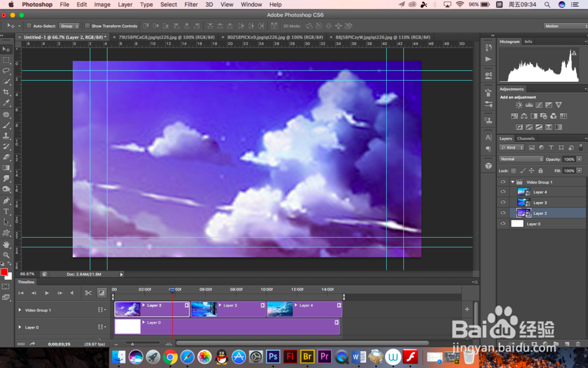Open the 3D panel cube icon

click(x=488, y=165)
